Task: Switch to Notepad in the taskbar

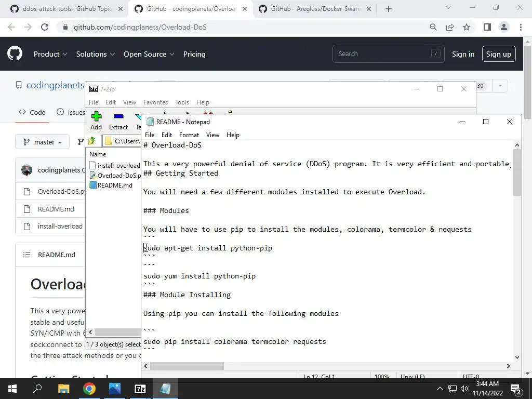Action: tap(166, 389)
